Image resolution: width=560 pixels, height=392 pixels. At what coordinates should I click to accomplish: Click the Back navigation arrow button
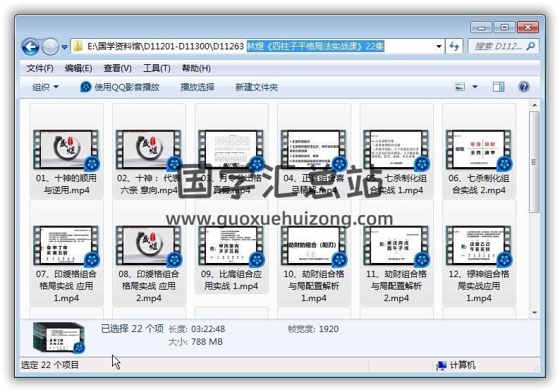30,47
